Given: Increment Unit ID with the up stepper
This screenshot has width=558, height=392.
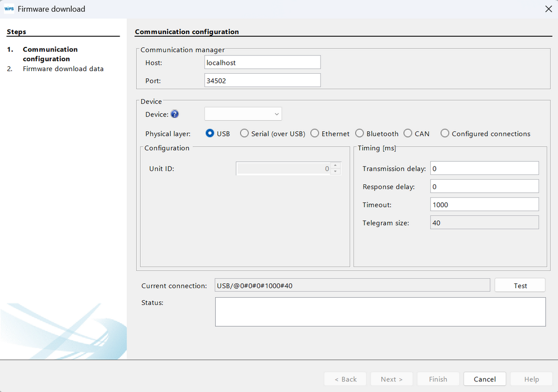Looking at the screenshot, I should click(334, 166).
